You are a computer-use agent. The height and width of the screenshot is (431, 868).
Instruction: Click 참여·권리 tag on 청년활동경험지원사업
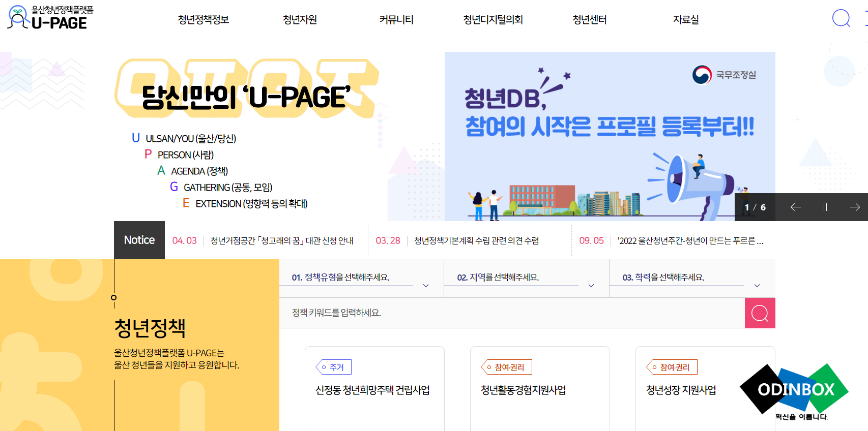[x=507, y=367]
